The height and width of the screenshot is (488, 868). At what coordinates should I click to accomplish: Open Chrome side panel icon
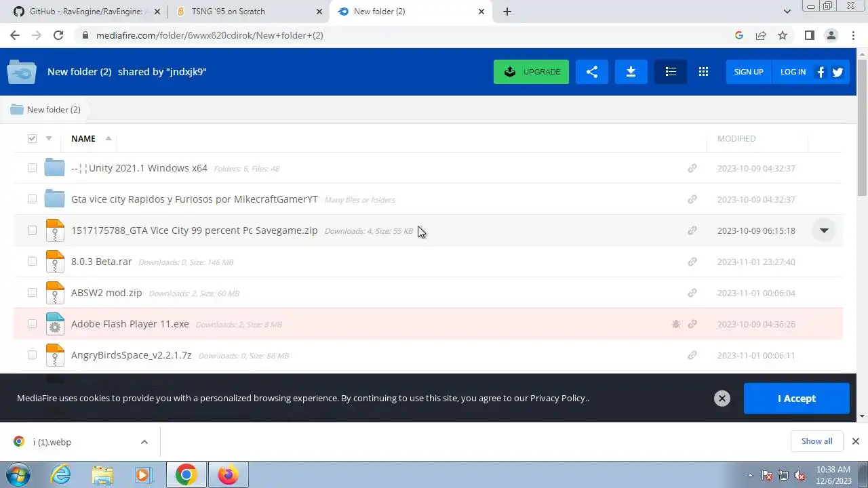tap(810, 35)
